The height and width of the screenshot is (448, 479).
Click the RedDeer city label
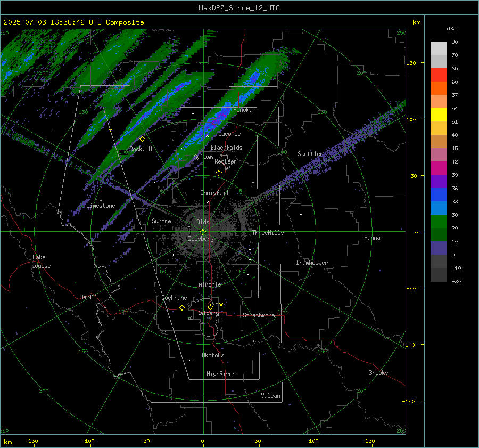coord(226,161)
